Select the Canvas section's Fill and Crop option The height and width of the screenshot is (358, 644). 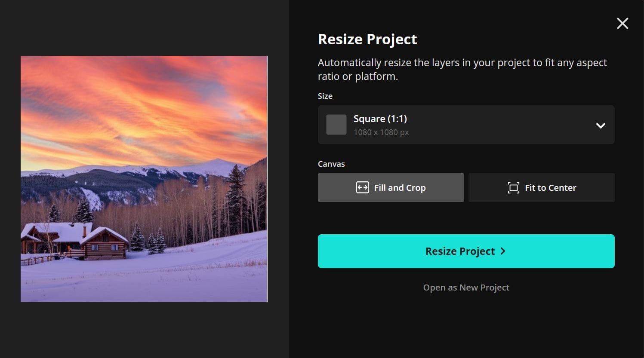[x=391, y=187]
